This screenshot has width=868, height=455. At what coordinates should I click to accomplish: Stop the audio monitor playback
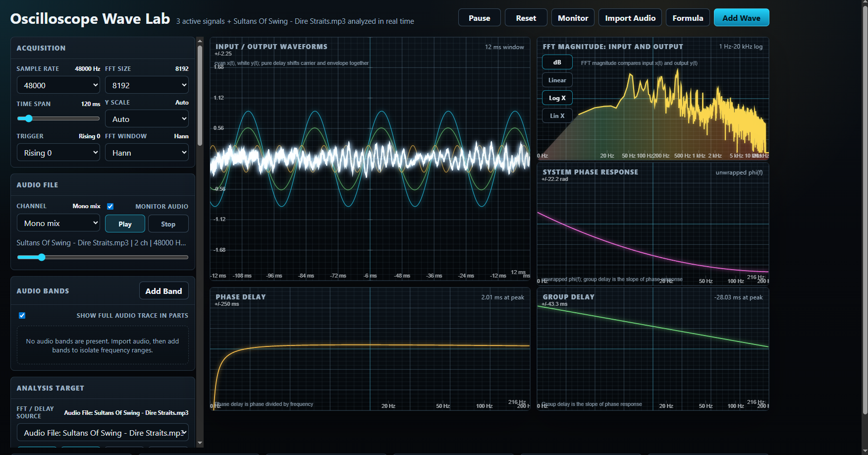168,224
